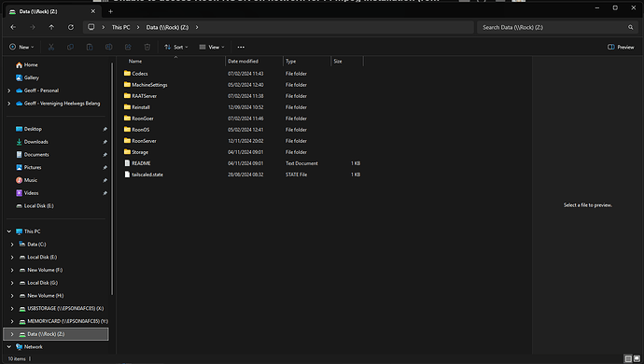Click the Rename toolbar icon
Screen dimensions: 644x364
pos(109,48)
